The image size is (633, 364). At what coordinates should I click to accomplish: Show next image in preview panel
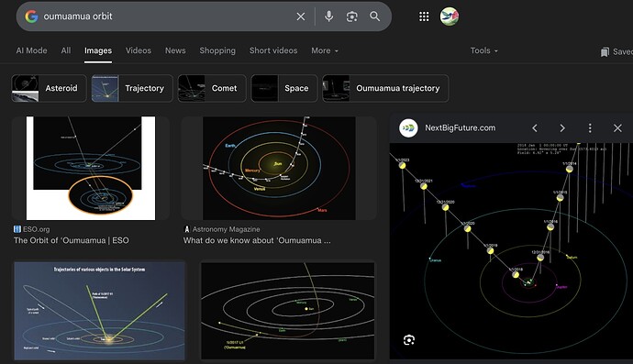tap(562, 128)
